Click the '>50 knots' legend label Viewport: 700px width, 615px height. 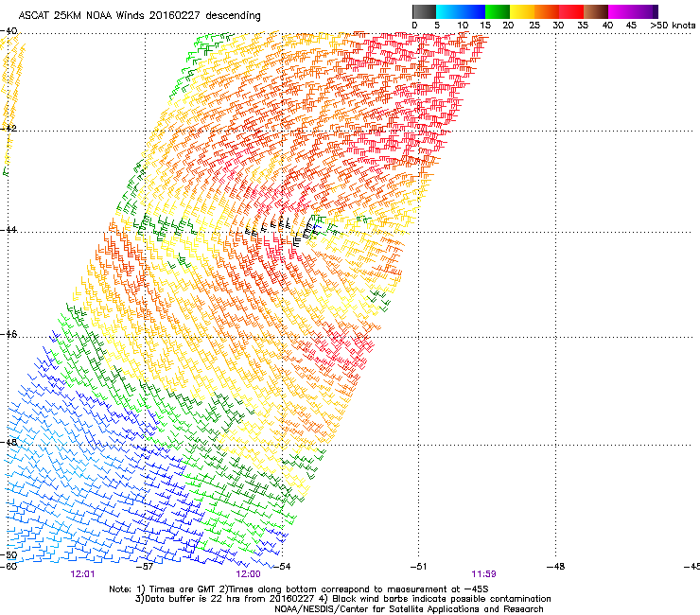pos(673,26)
